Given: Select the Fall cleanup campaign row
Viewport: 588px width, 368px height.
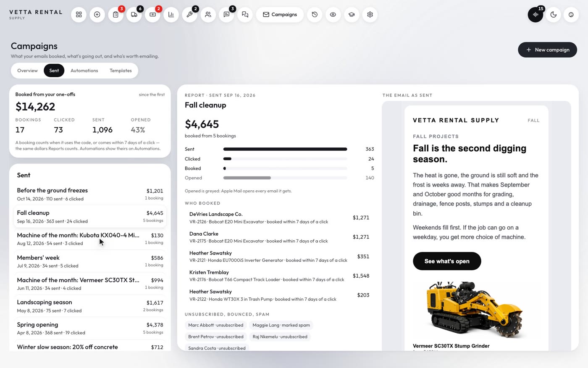Looking at the screenshot, I should coord(90,216).
